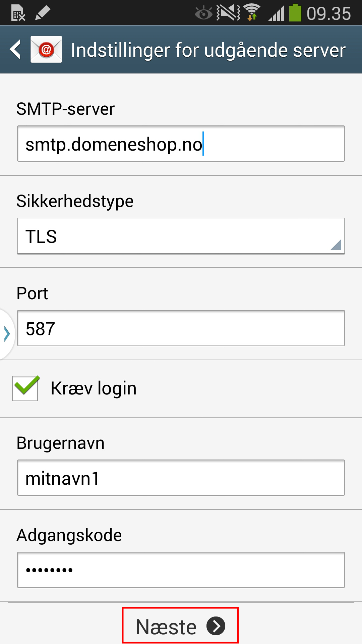Toggle the Kræv login checkbox
362x644 pixels.
[25, 388]
